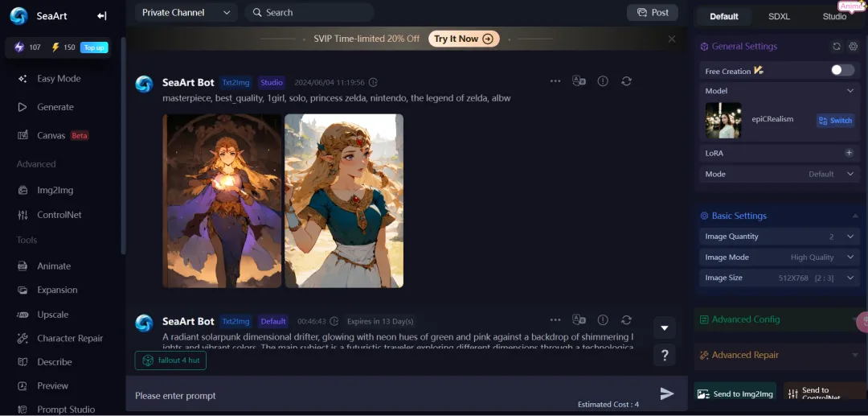Collapse the Basic Settings section
The height and width of the screenshot is (416, 868).
pos(854,216)
